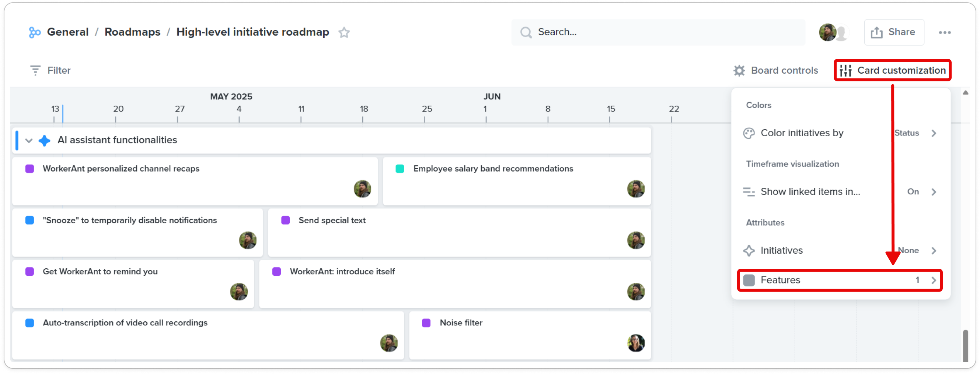Click assignee avatar on WorkerAnt personalized channel recaps
980x374 pixels.
coord(362,189)
